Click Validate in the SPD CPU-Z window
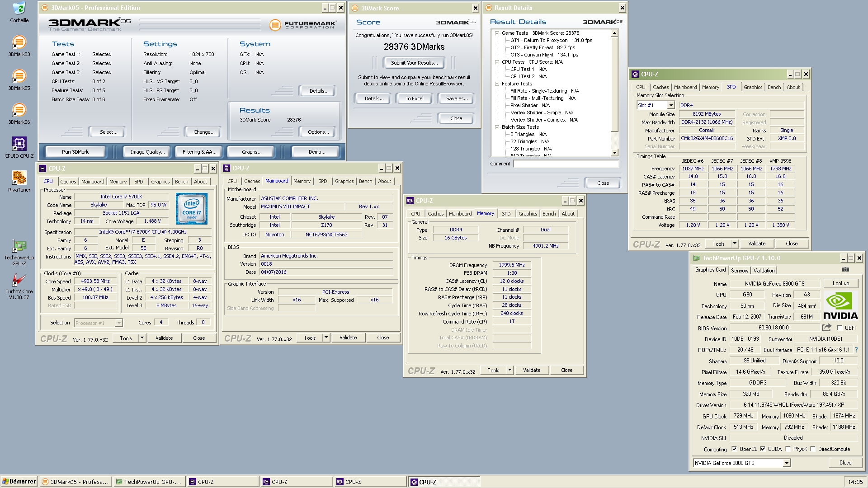This screenshot has width=868, height=488. click(x=756, y=244)
